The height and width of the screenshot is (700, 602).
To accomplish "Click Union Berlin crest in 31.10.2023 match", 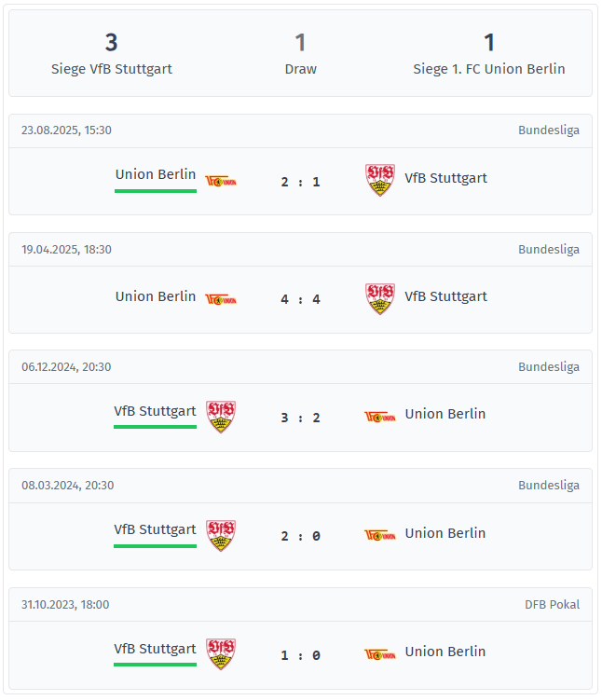I will (379, 654).
